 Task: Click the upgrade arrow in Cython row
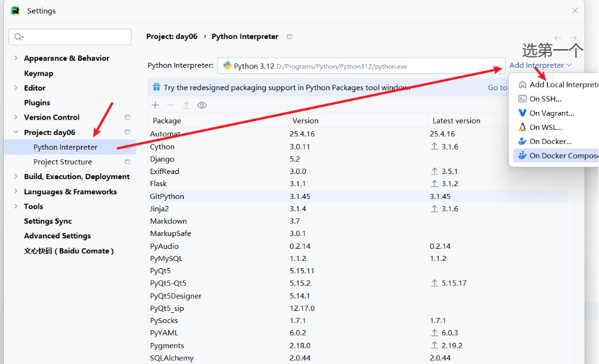(x=435, y=146)
